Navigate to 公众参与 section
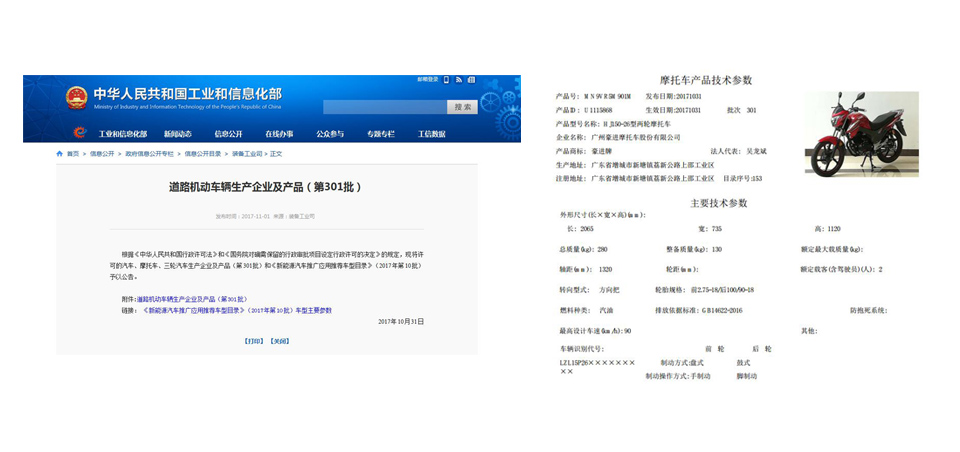Image resolution: width=960 pixels, height=452 pixels. (x=330, y=134)
